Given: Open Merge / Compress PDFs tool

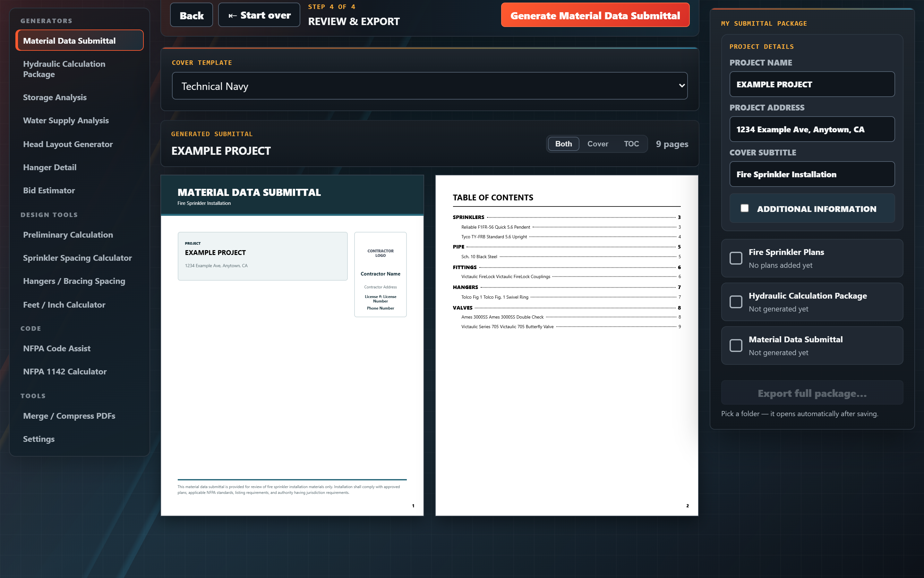Looking at the screenshot, I should coord(80,416).
